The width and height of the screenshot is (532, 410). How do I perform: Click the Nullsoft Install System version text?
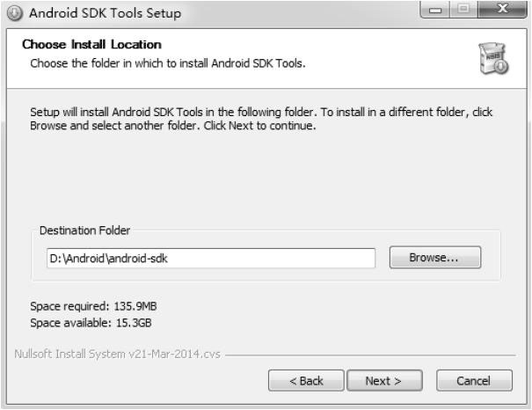[118, 355]
